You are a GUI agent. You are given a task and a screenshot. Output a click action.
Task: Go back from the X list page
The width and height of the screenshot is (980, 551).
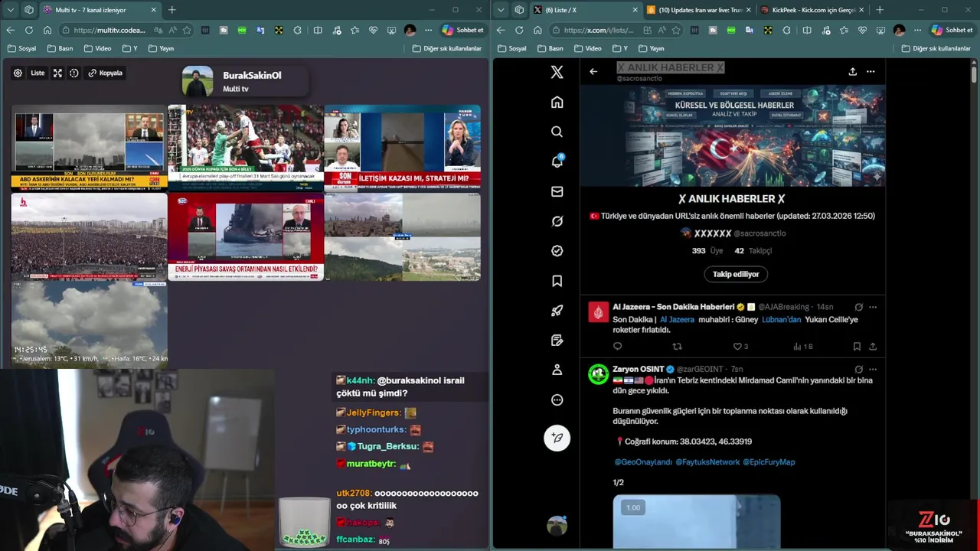pos(593,71)
